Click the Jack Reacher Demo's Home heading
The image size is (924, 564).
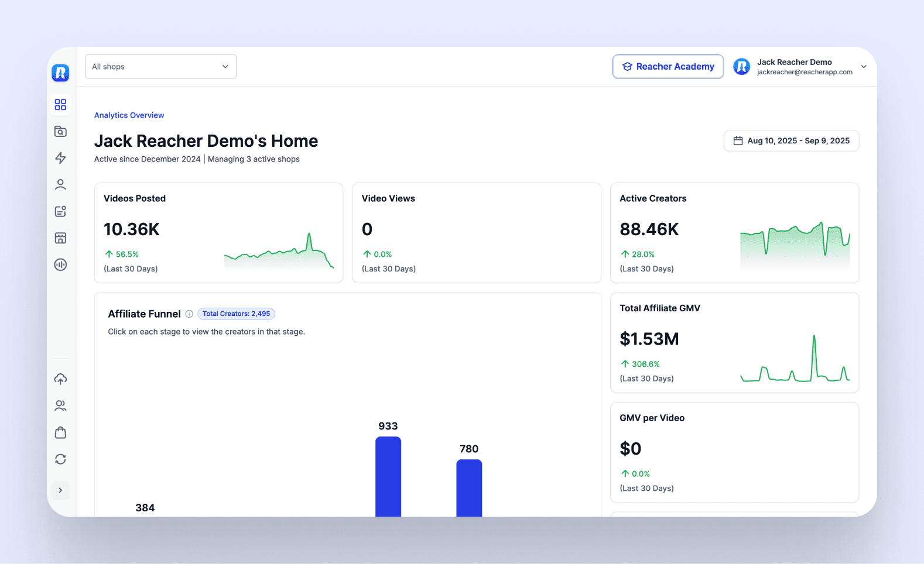tap(206, 141)
